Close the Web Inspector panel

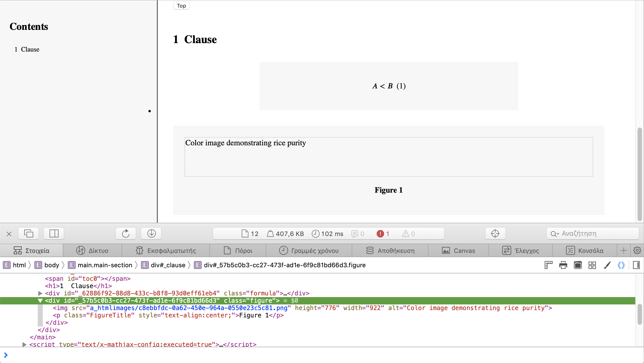(9, 234)
